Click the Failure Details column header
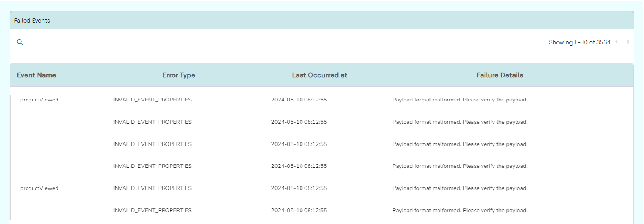The width and height of the screenshot is (644, 224). coord(499,75)
